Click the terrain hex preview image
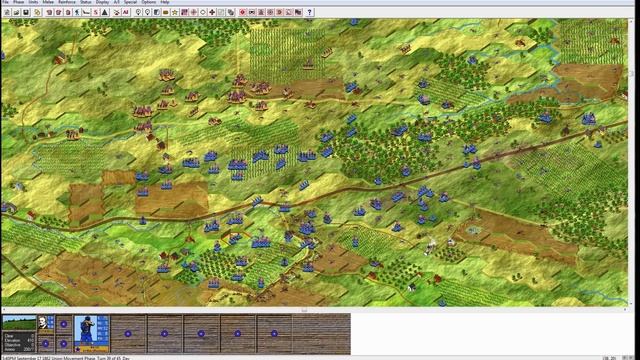Image resolution: width=640 pixels, height=360 pixels. [19, 322]
